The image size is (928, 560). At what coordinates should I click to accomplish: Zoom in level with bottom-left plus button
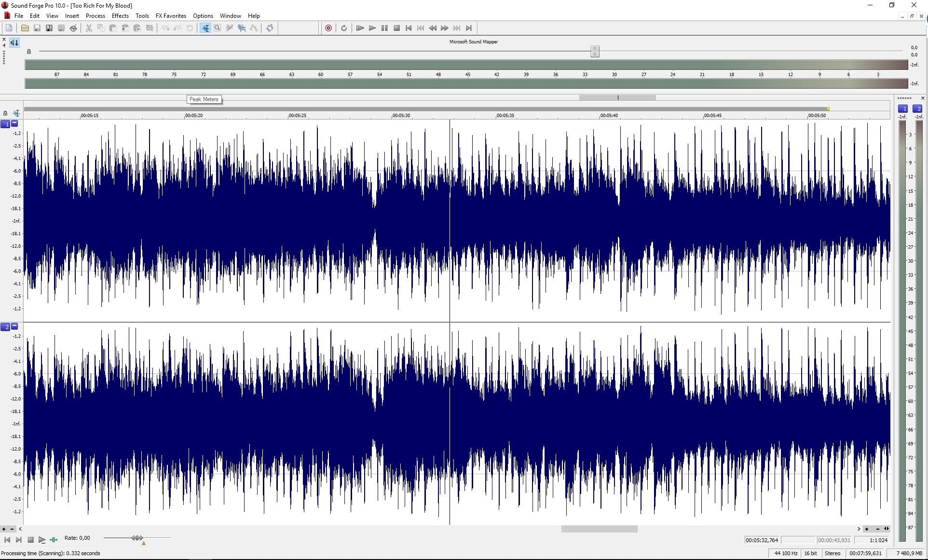pos(4,529)
